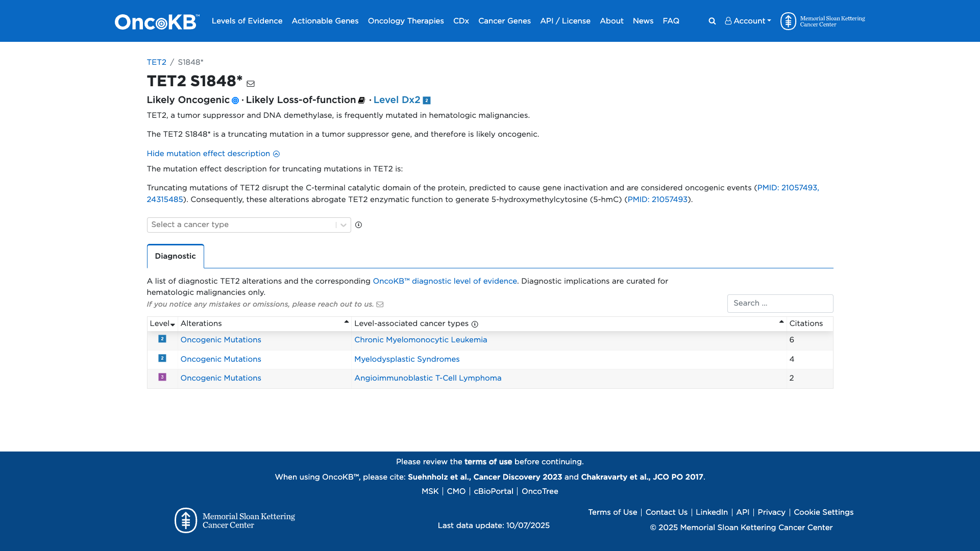Click the table Search input field
This screenshot has height=551, width=980.
click(779, 304)
